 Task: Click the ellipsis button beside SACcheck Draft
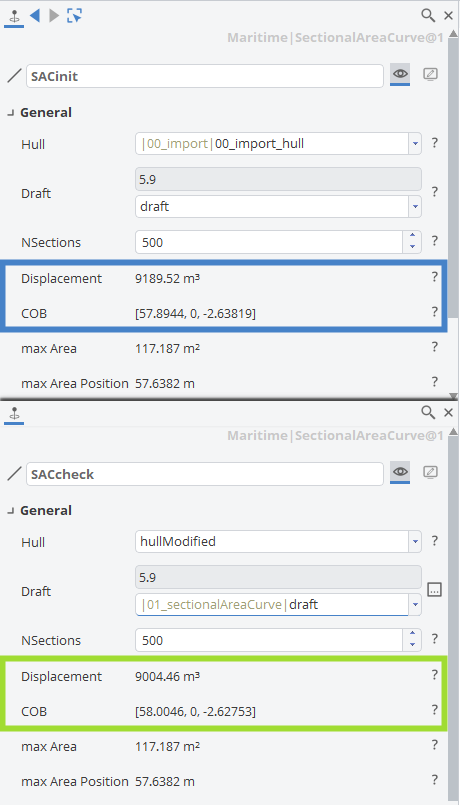pyautogui.click(x=434, y=589)
